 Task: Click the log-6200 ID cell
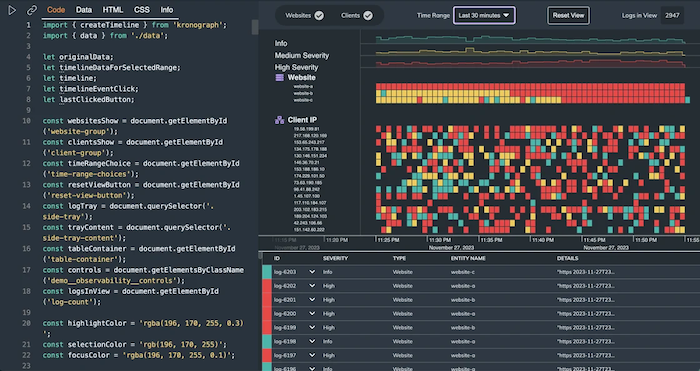tap(284, 313)
